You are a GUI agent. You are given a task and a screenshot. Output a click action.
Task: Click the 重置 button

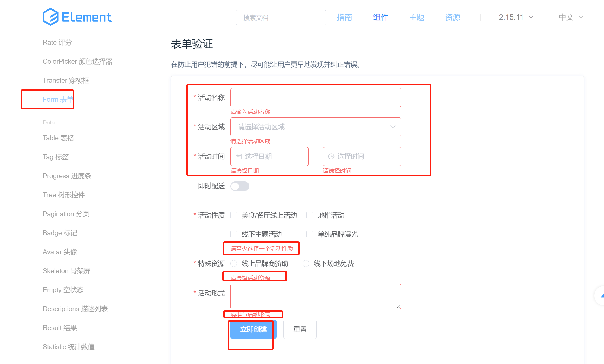(x=300, y=329)
